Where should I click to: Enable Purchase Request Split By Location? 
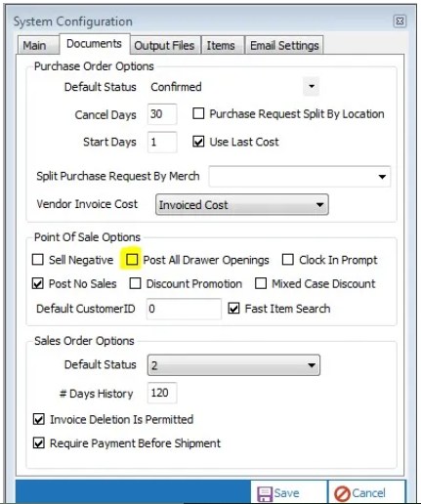(x=198, y=113)
